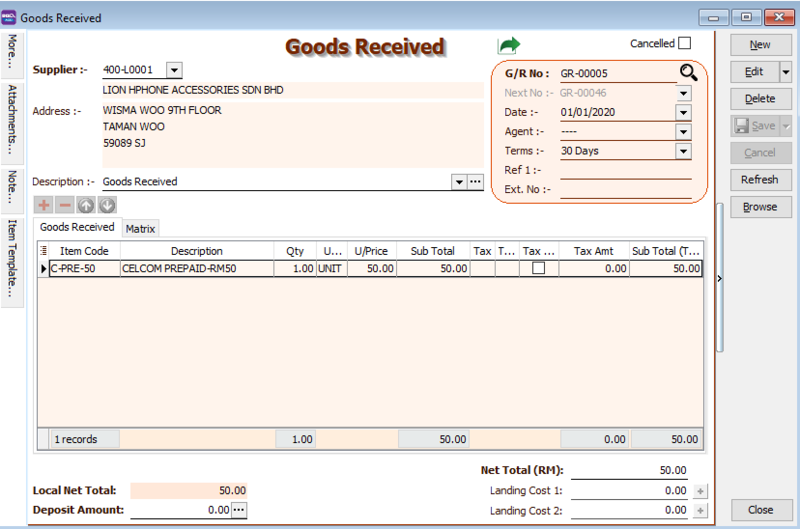The width and height of the screenshot is (800, 529).
Task: Click the move row down arrow icon
Action: pyautogui.click(x=107, y=205)
